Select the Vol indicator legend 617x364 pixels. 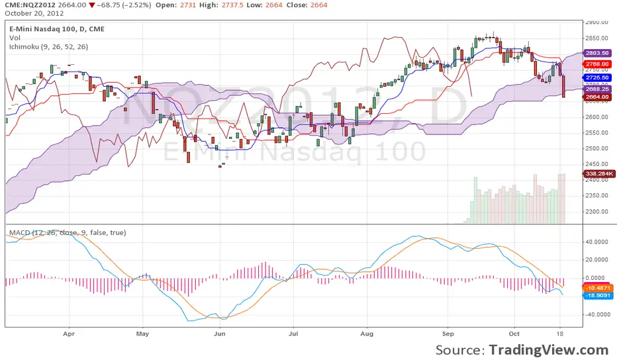tap(15, 38)
